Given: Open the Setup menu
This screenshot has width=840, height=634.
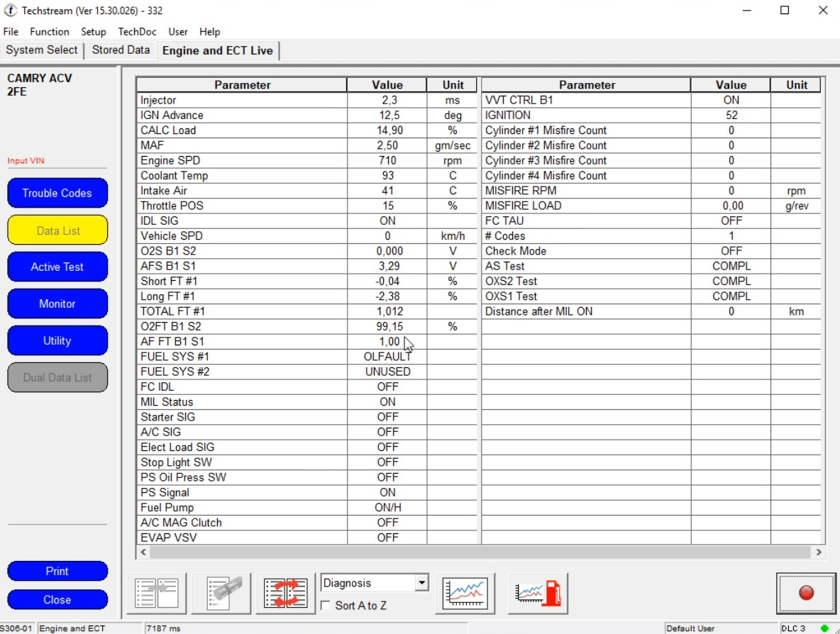Looking at the screenshot, I should (93, 32).
